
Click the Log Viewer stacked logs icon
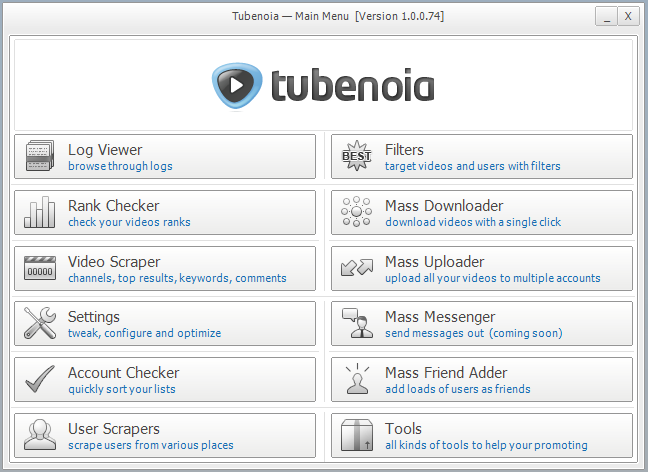pyautogui.click(x=40, y=156)
